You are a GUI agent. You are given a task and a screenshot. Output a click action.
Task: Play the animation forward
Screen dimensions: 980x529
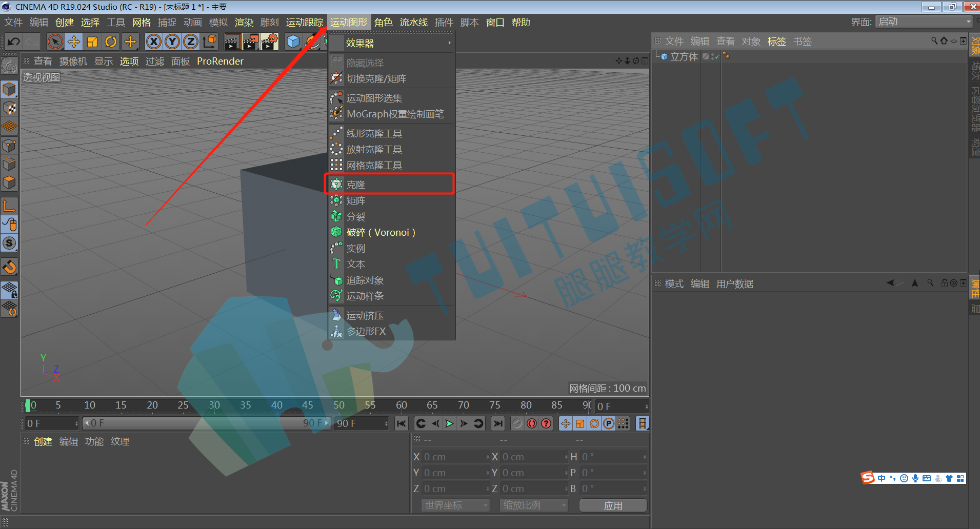449,423
